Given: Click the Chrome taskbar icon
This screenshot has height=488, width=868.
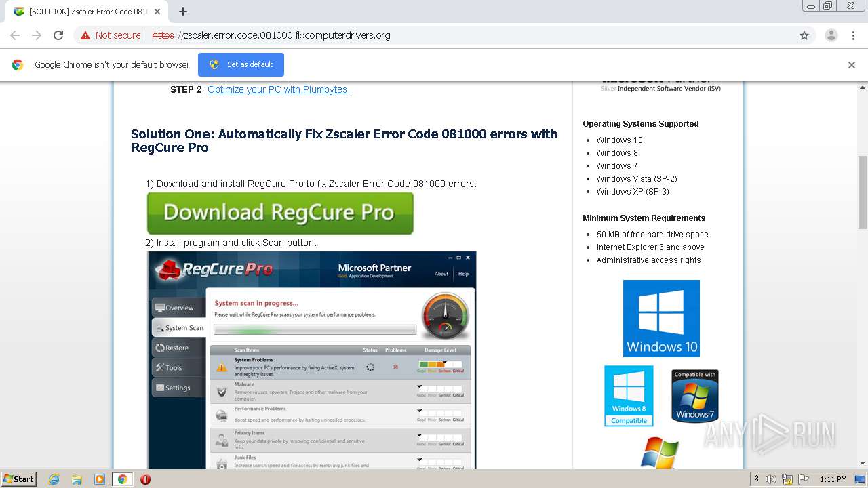Looking at the screenshot, I should point(122,479).
